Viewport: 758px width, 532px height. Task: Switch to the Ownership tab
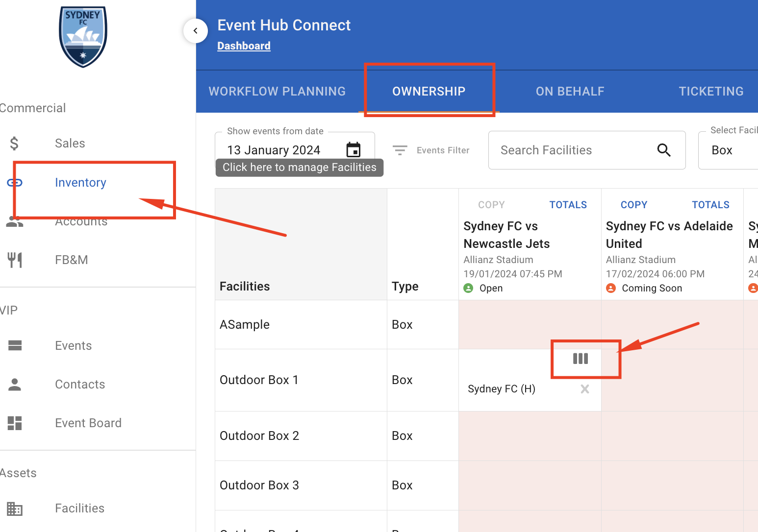point(429,91)
